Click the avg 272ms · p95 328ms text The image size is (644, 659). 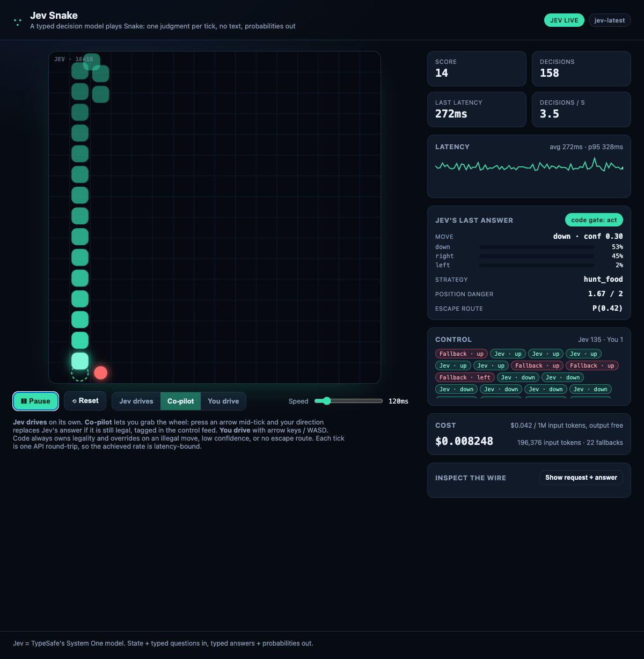tap(586, 147)
